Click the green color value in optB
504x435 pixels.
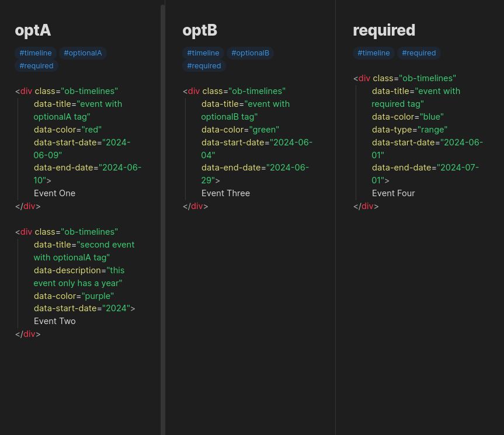pos(264,129)
